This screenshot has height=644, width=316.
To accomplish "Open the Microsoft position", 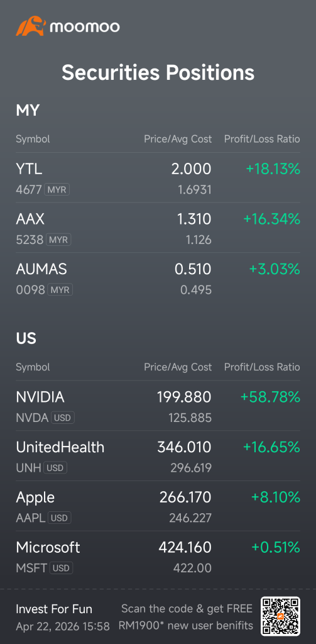I will pos(158,556).
